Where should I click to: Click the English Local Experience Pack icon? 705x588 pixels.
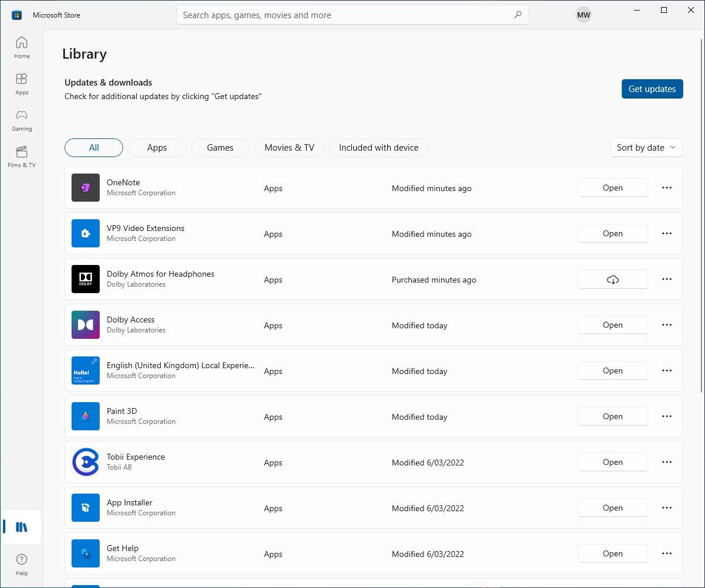coord(86,371)
